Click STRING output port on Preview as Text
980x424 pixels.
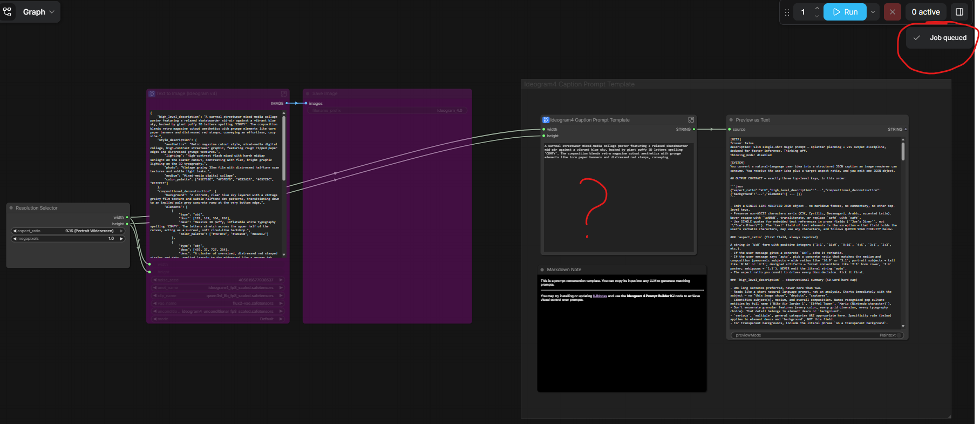[x=906, y=129]
